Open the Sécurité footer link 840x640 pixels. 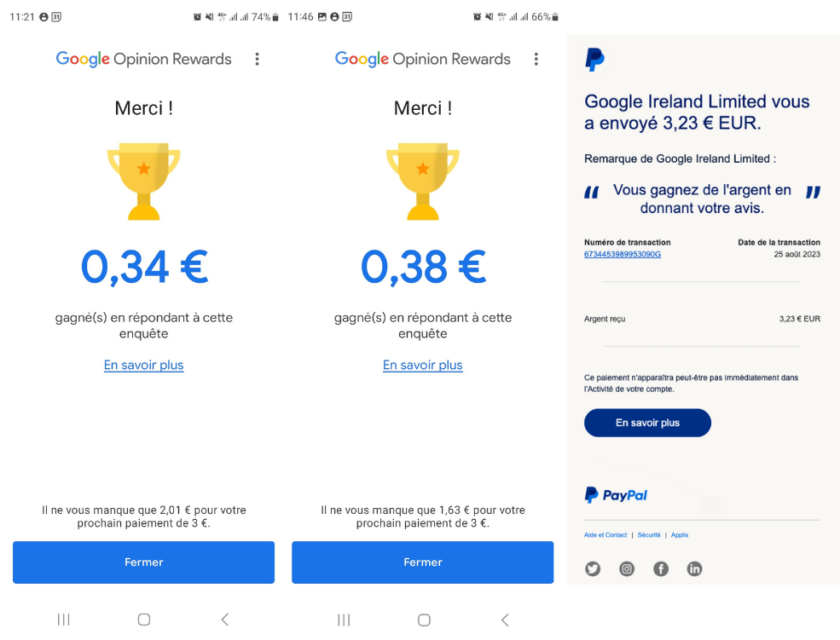point(649,535)
